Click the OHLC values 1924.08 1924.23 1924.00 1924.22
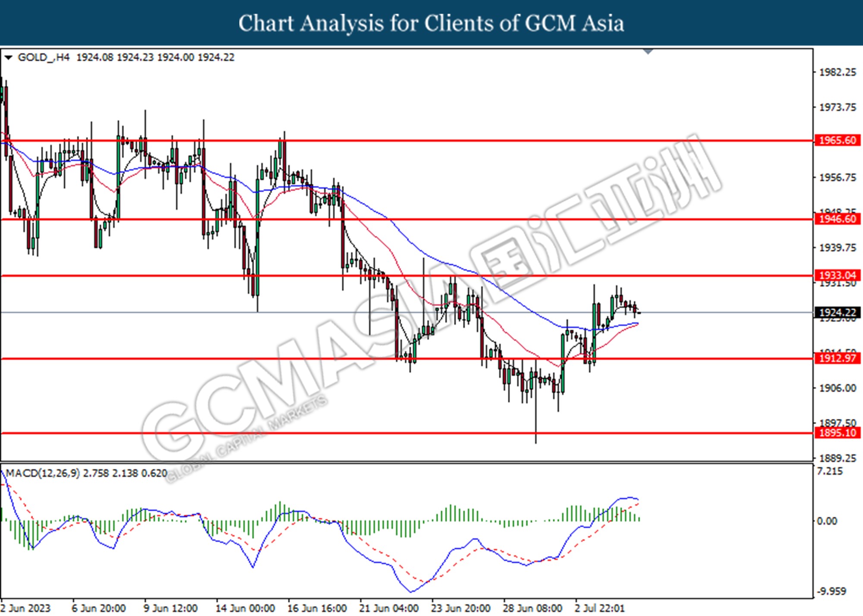Screen dimensions: 863x616 pyautogui.click(x=155, y=57)
